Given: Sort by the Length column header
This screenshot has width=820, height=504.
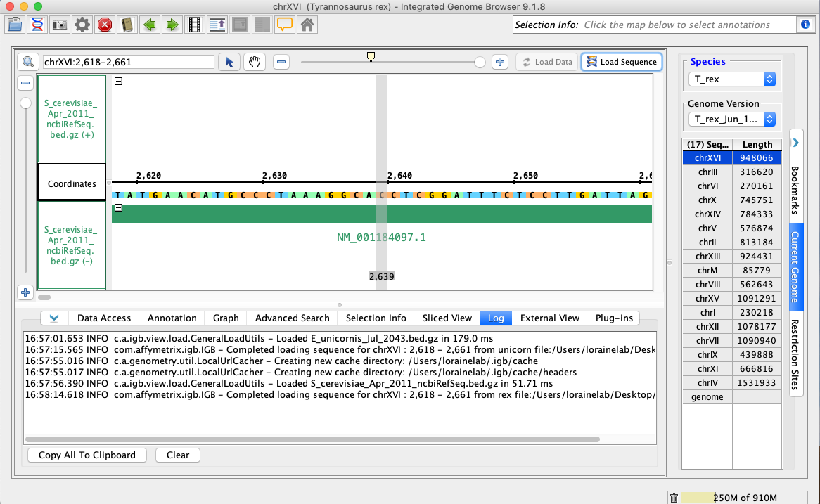Looking at the screenshot, I should coord(757,144).
